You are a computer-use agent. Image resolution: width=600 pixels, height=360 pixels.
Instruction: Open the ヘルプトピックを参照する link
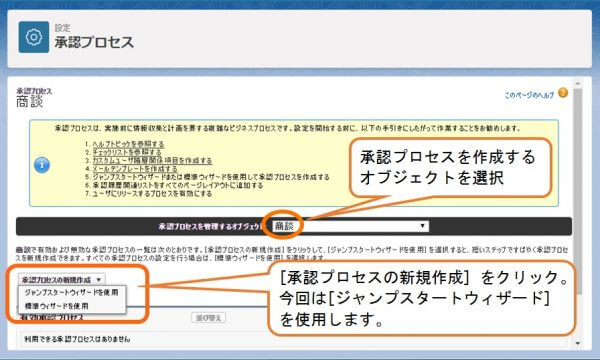[128, 144]
